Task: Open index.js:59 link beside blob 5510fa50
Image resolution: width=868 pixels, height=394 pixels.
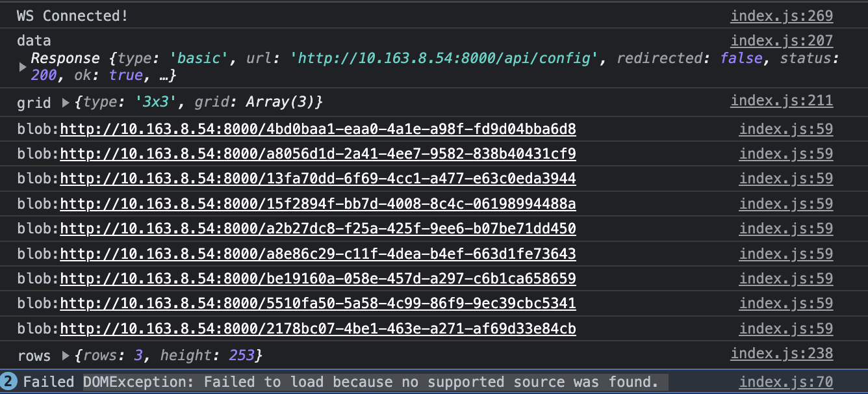Action: click(786, 304)
